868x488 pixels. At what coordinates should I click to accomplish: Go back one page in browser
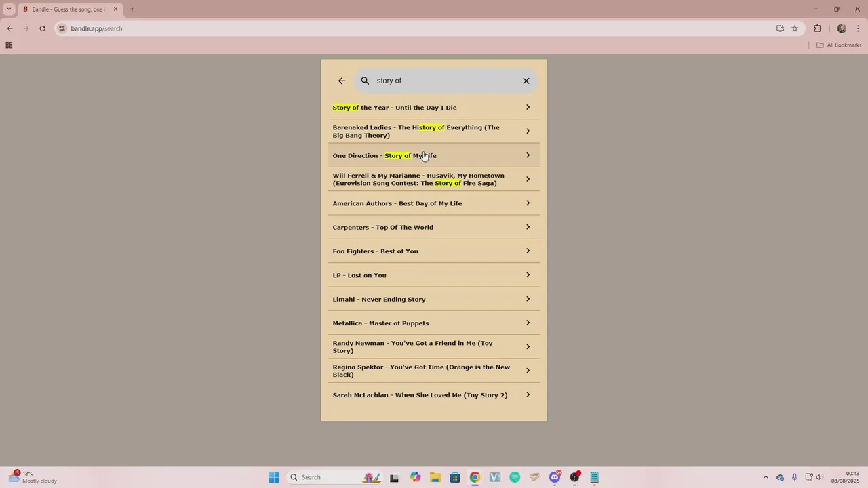tap(9, 28)
